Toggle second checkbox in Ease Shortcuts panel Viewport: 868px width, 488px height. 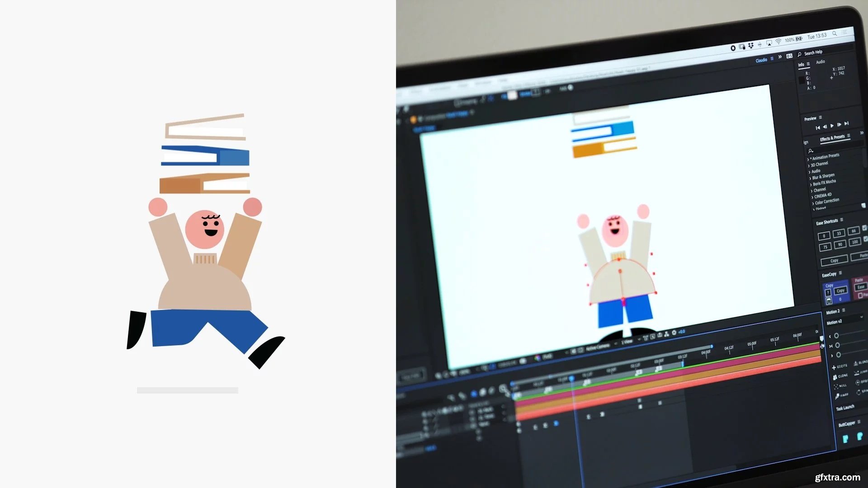pyautogui.click(x=865, y=239)
